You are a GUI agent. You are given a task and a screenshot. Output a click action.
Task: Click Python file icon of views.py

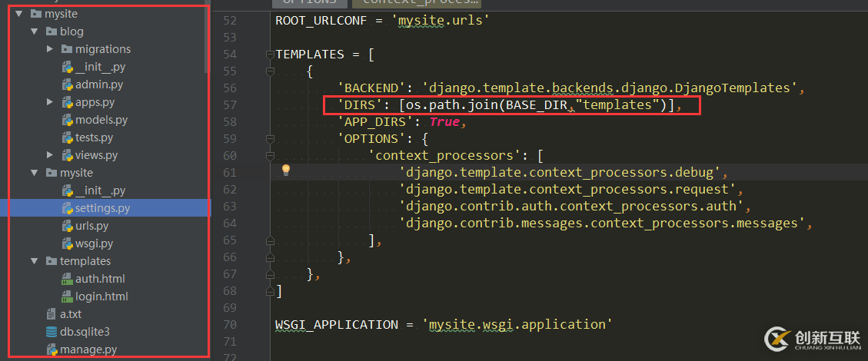[x=67, y=155]
